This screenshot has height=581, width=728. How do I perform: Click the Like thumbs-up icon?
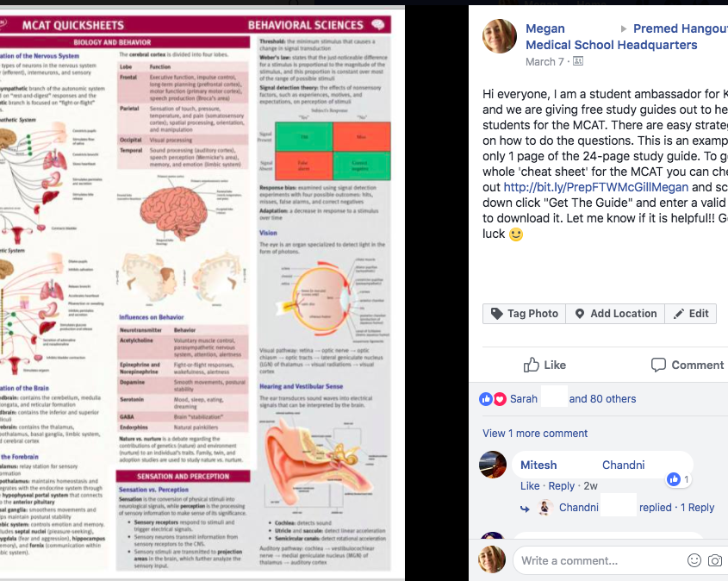click(x=532, y=365)
